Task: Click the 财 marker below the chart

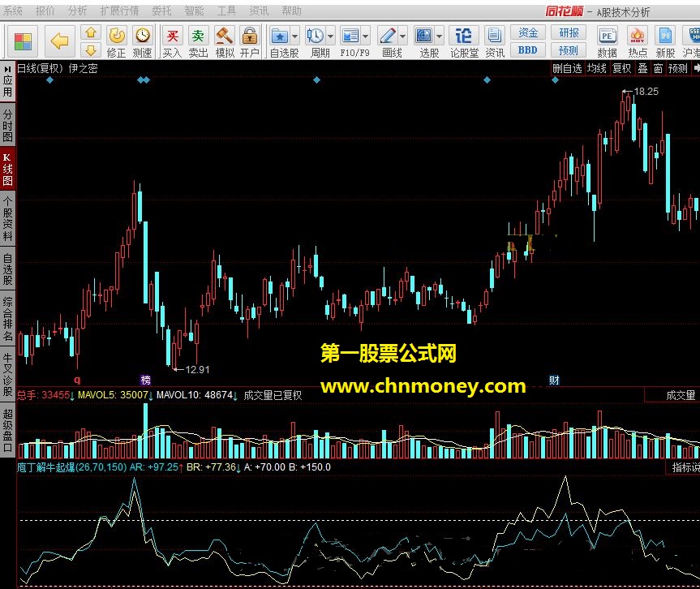Action: [x=554, y=380]
